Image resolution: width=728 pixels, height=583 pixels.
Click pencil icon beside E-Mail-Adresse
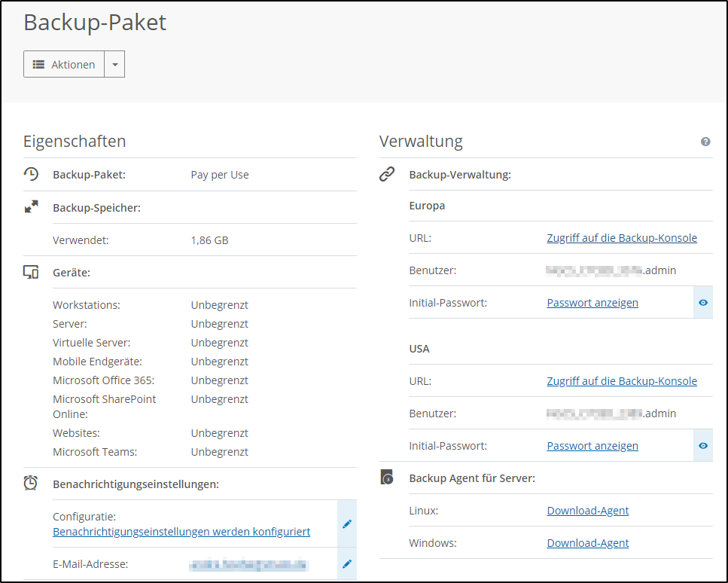pyautogui.click(x=347, y=563)
